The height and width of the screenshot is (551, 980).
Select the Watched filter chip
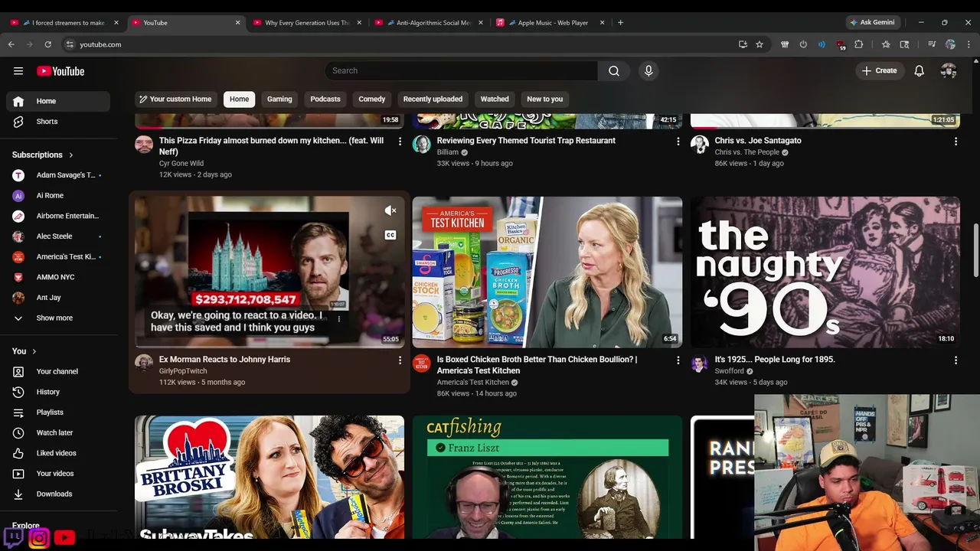tap(495, 99)
